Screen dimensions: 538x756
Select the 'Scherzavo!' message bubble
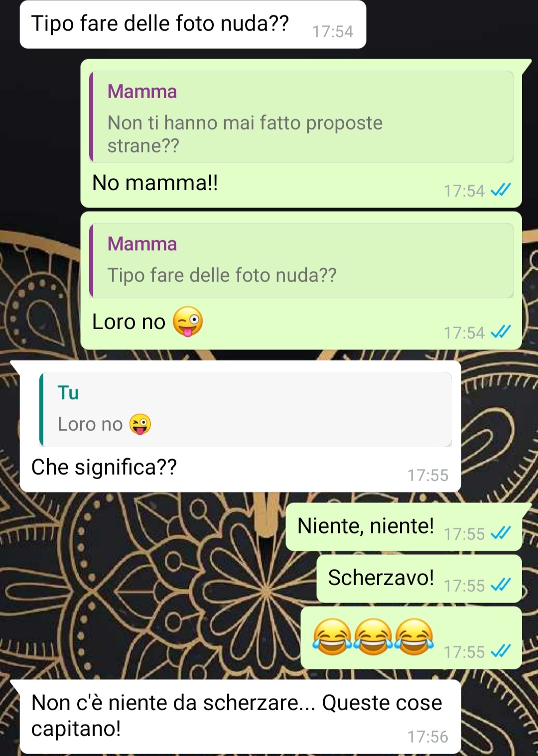[x=419, y=579]
